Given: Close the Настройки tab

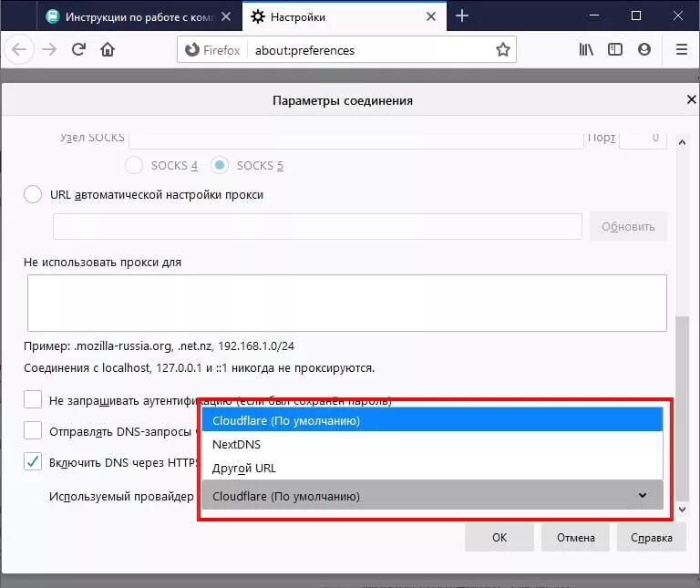Looking at the screenshot, I should [431, 17].
